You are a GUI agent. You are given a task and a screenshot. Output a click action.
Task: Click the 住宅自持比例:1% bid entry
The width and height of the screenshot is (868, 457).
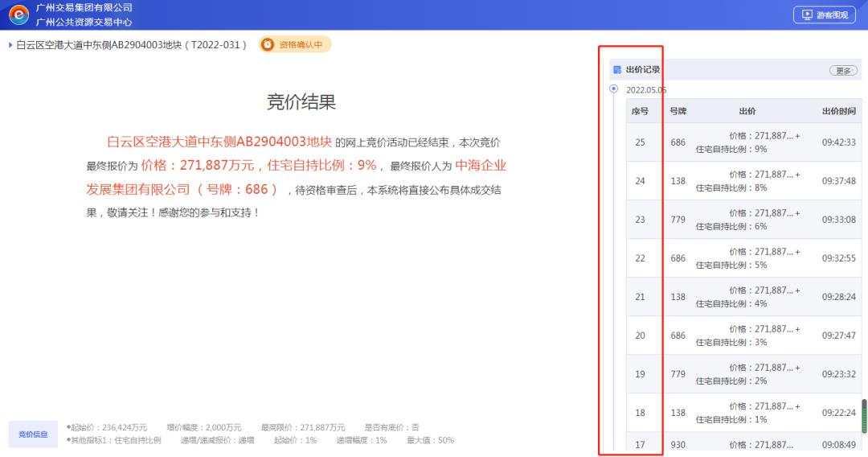(731, 420)
